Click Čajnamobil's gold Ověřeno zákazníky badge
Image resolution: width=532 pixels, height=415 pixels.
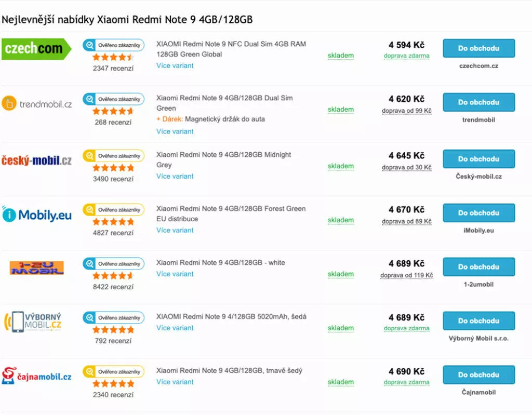(113, 371)
